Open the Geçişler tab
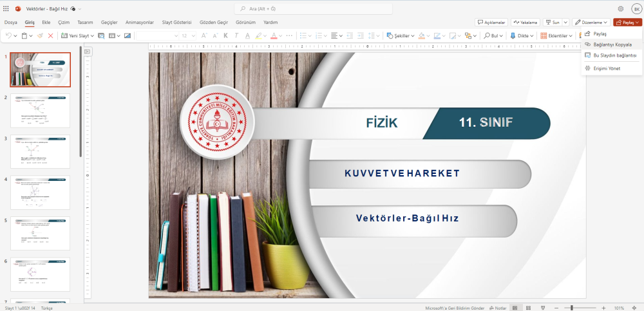The width and height of the screenshot is (644, 311). tap(109, 22)
